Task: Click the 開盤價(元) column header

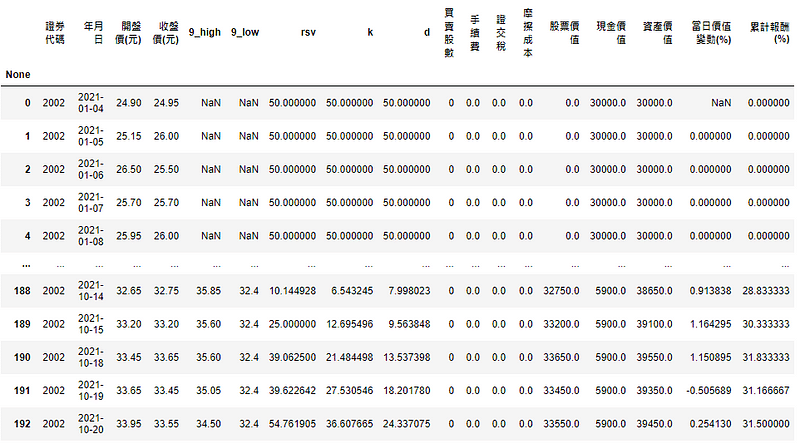Action: pyautogui.click(x=128, y=32)
